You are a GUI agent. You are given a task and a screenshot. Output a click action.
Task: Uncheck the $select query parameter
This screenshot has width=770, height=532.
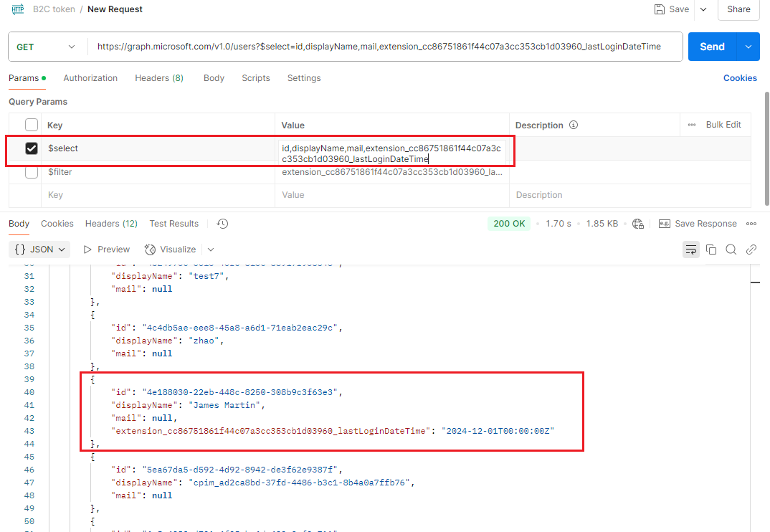coord(30,148)
